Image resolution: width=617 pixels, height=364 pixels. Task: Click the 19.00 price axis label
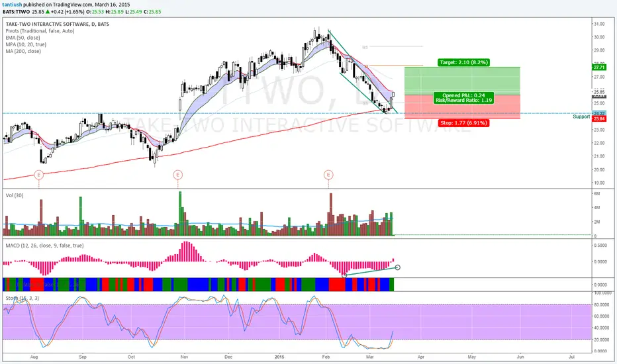pos(599,183)
